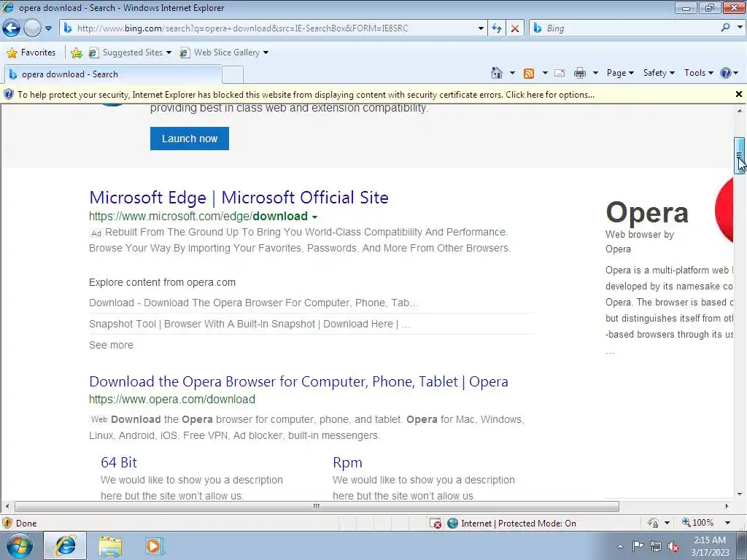Screen dimensions: 747x560
Task: Click the security information bar message
Action: pos(306,94)
